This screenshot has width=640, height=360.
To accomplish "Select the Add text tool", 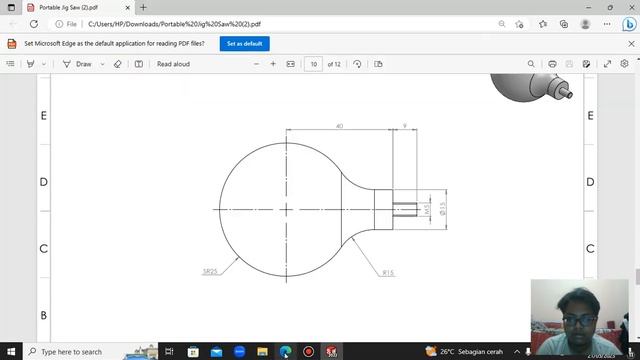I will click(139, 64).
